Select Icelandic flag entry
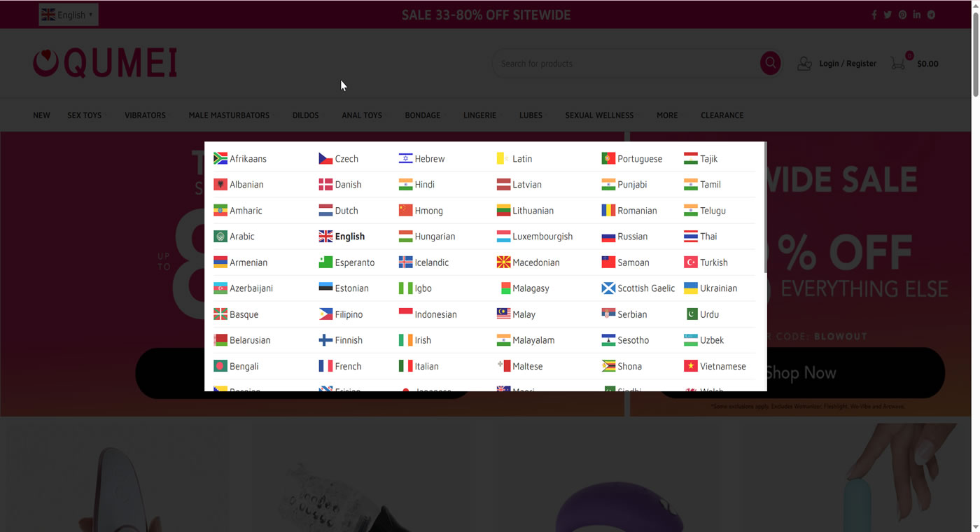The image size is (980, 532). pos(423,262)
